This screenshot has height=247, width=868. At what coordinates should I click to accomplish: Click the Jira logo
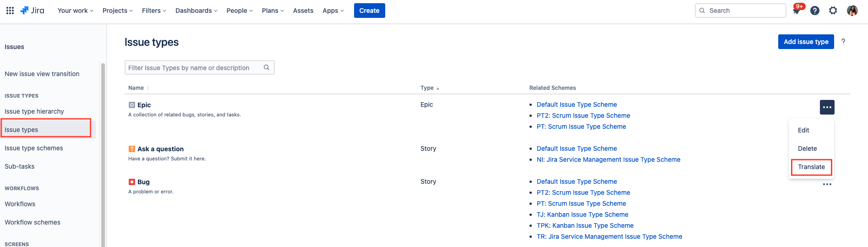tap(33, 11)
